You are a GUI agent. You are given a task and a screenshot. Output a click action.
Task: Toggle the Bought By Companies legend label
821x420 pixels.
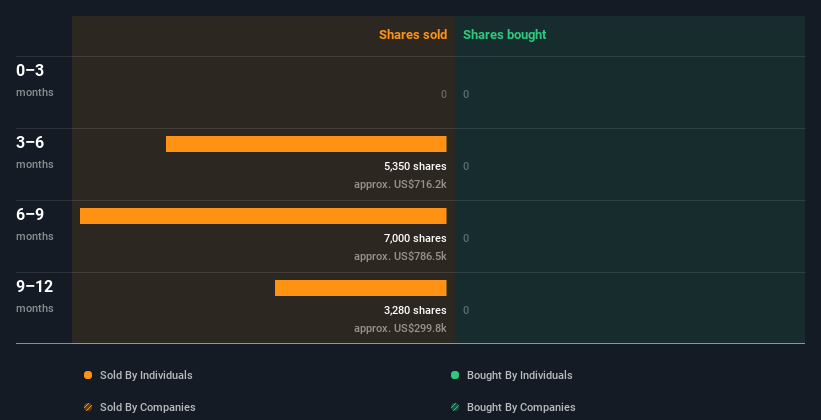point(521,407)
